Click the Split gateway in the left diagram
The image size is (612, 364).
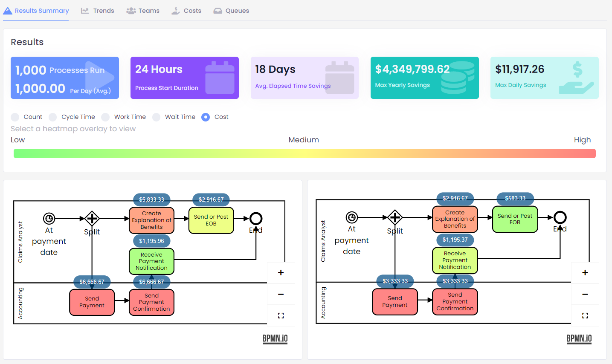click(x=92, y=218)
